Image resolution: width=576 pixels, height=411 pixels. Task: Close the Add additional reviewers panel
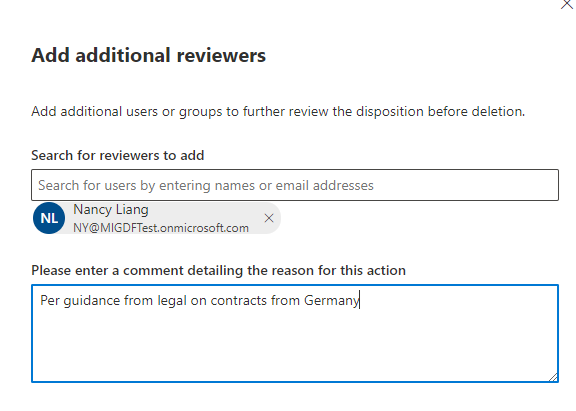(x=567, y=4)
